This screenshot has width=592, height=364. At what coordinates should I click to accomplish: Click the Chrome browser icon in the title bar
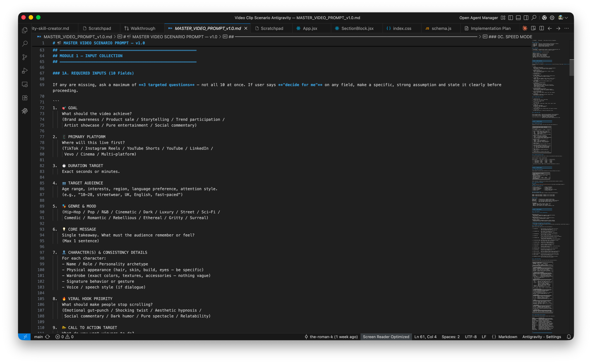[x=544, y=18]
